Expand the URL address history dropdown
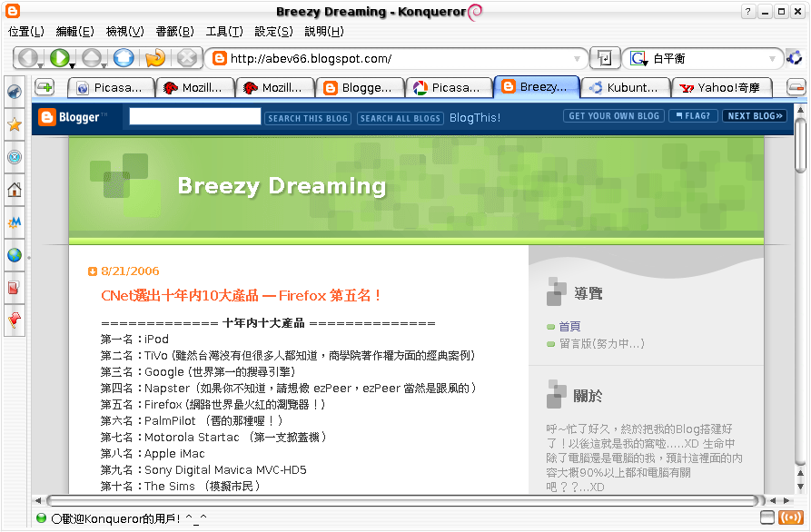The image size is (811, 532). pyautogui.click(x=577, y=59)
